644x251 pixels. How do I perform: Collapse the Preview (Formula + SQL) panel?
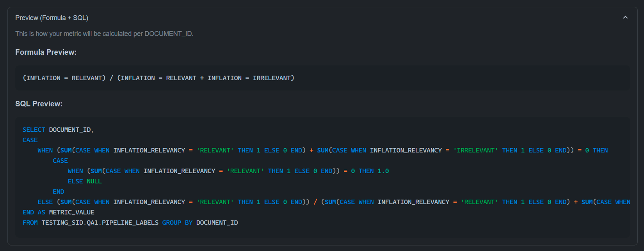tap(625, 18)
